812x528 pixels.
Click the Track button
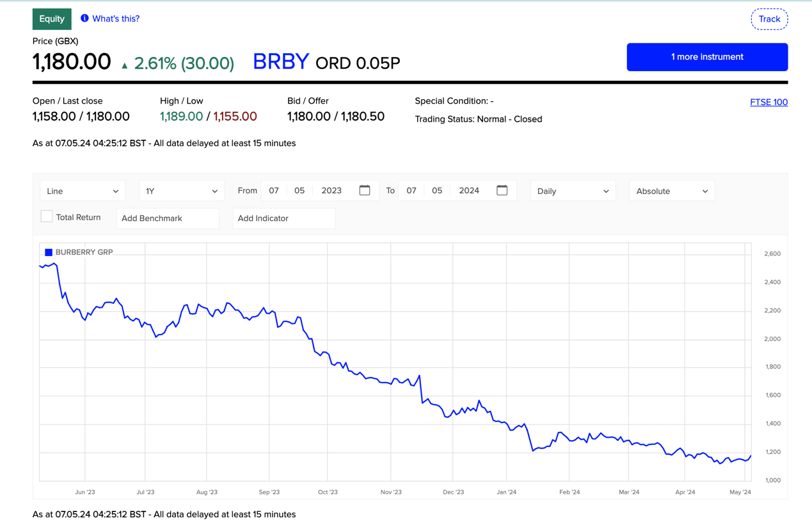[769, 19]
